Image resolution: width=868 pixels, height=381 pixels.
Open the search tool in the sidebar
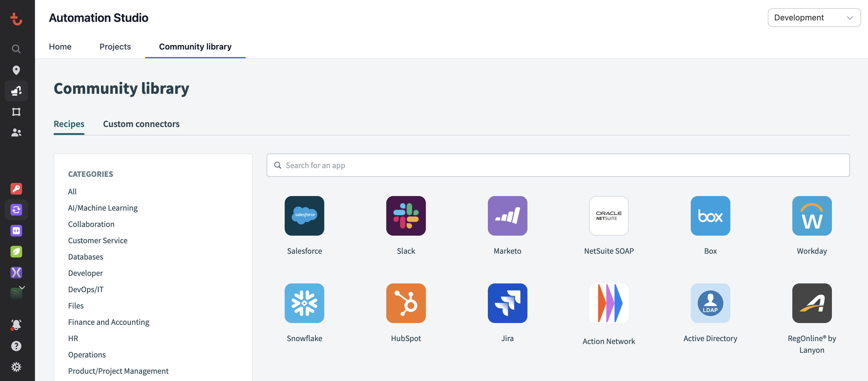16,49
